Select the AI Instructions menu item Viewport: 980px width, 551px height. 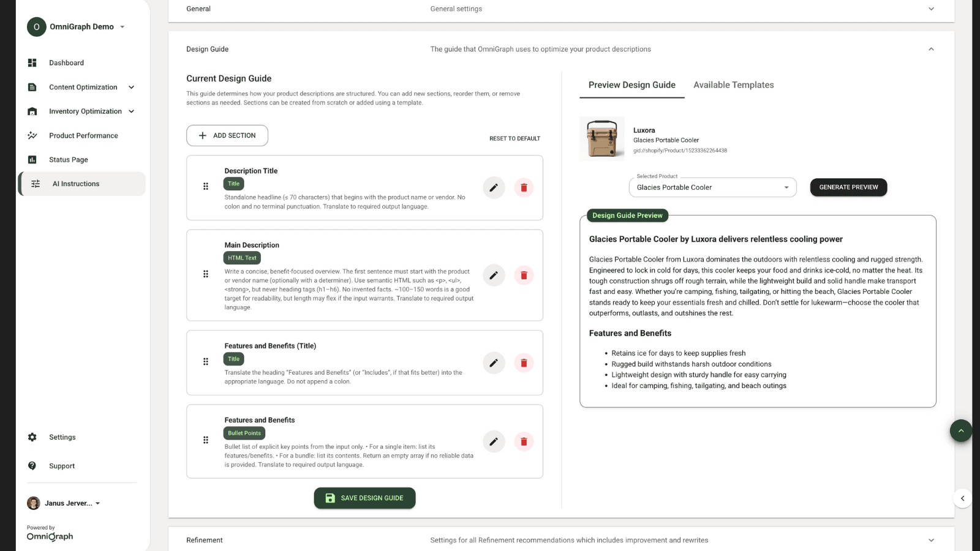point(75,183)
